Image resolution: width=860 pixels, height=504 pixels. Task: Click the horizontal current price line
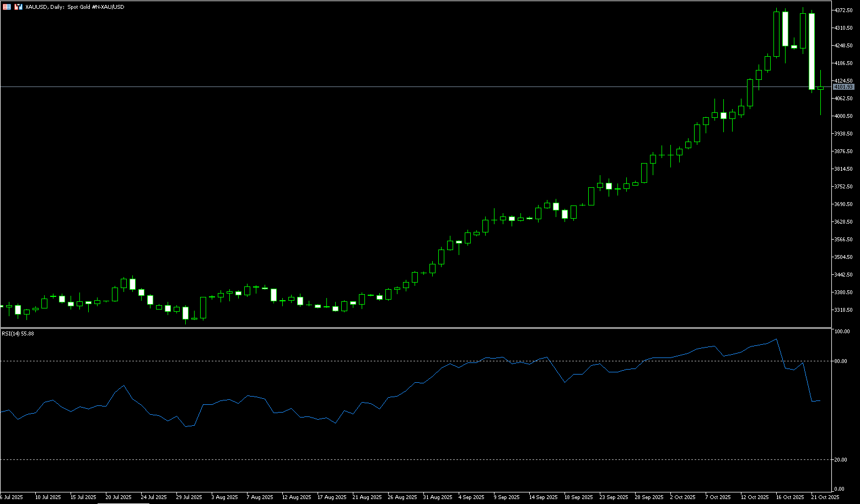pos(386,86)
